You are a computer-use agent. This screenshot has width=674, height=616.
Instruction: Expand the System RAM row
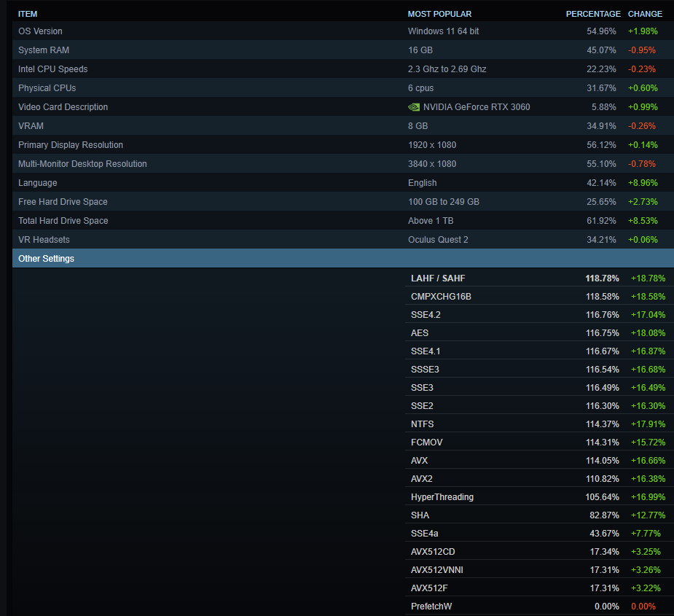(44, 50)
